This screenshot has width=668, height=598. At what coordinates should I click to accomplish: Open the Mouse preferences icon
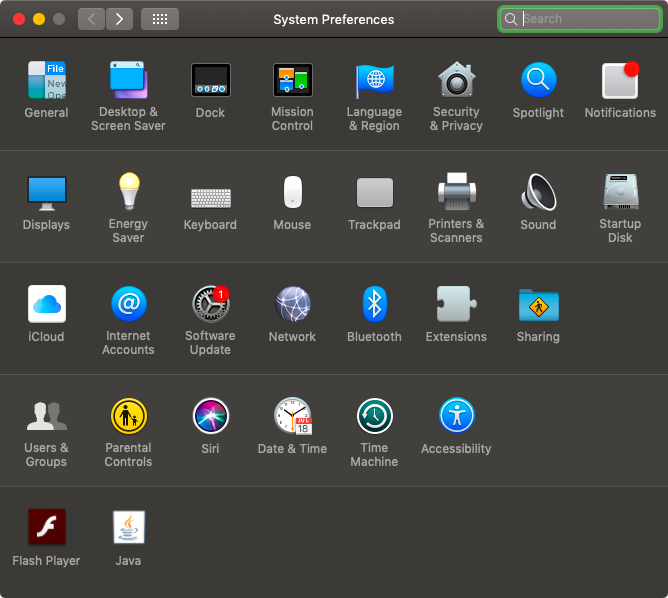pos(293,192)
